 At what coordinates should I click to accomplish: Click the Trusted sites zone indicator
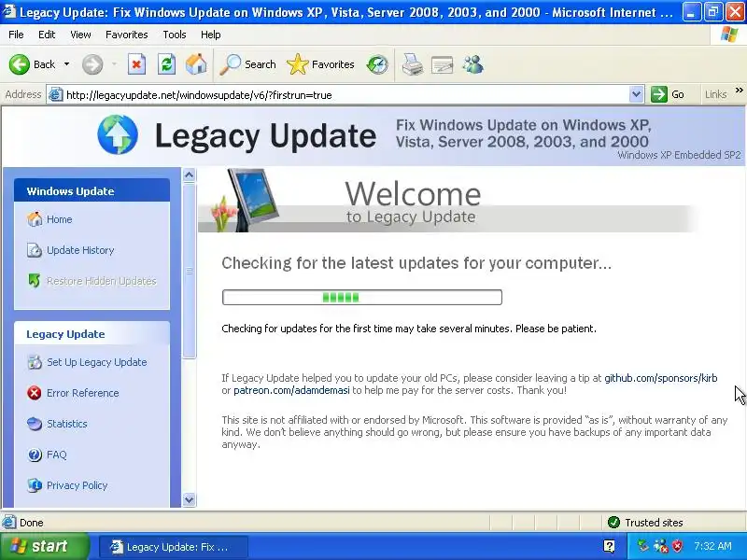[x=645, y=523]
